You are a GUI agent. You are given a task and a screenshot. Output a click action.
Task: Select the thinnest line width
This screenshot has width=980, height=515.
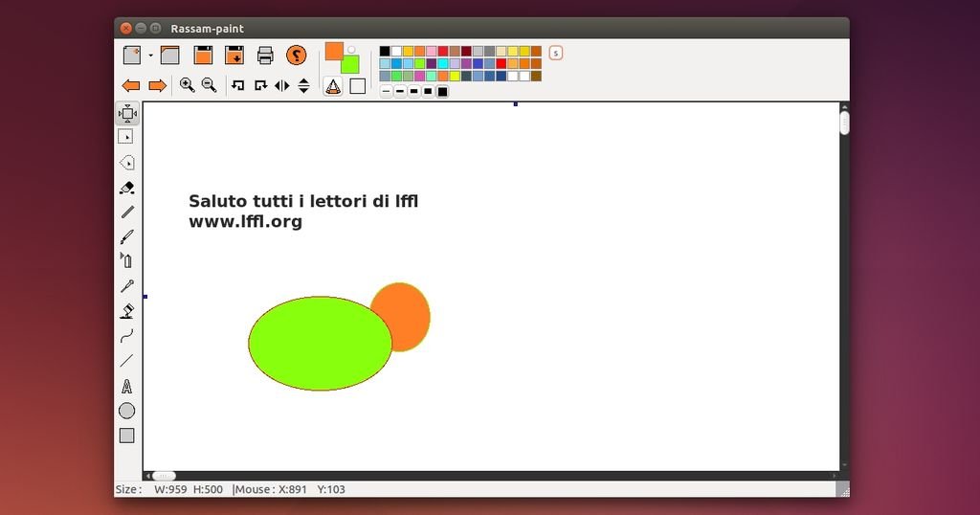coord(387,92)
